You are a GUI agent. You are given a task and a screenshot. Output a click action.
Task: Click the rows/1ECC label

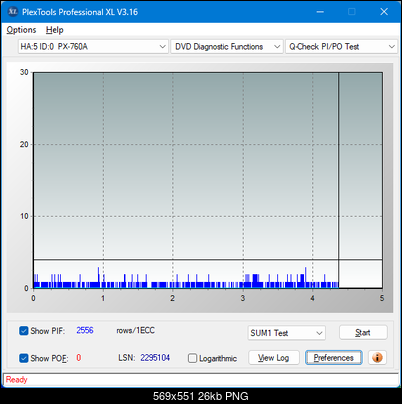click(x=135, y=330)
